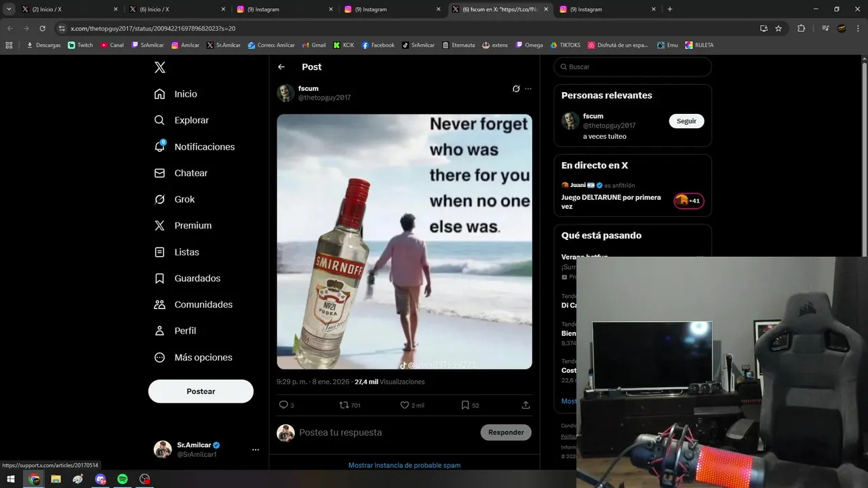
Task: Open fscum's avatar on the post
Action: [x=285, y=93]
